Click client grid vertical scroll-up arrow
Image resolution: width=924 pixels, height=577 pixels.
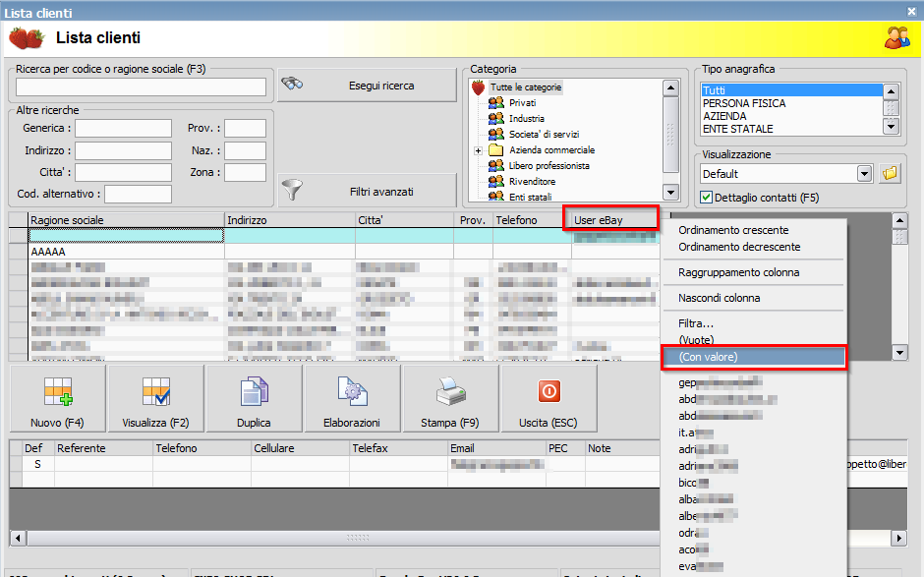899,221
